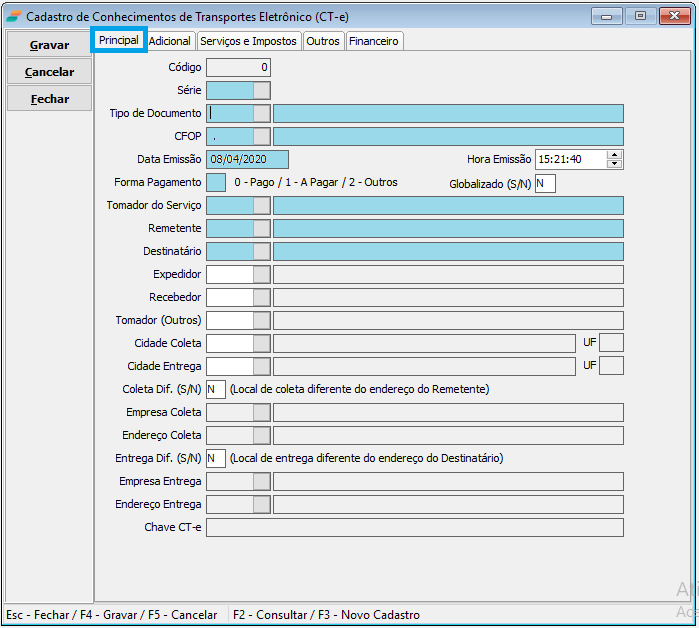
Task: Open the Cidade Coleta lookup button
Action: (262, 343)
